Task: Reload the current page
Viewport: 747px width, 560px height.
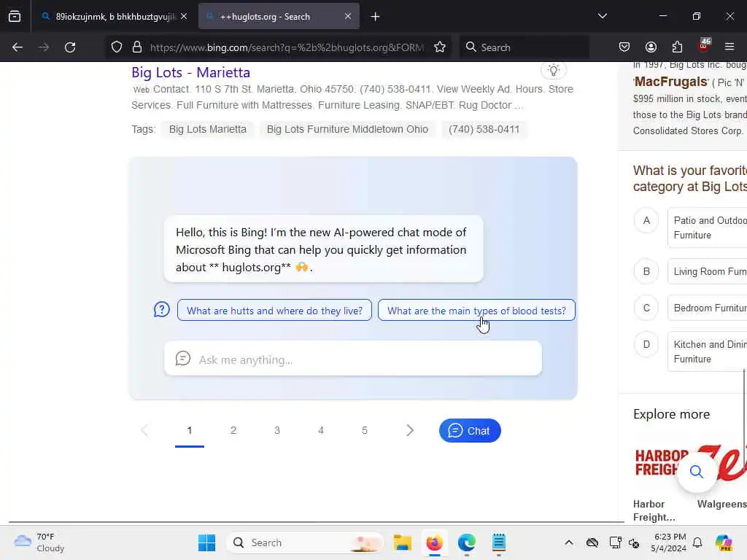Action: coord(70,47)
